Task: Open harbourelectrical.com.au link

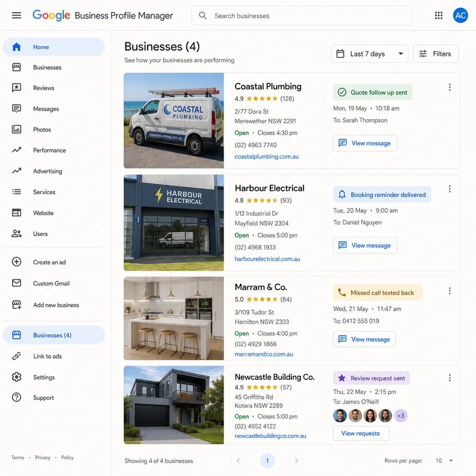Action: (x=267, y=259)
